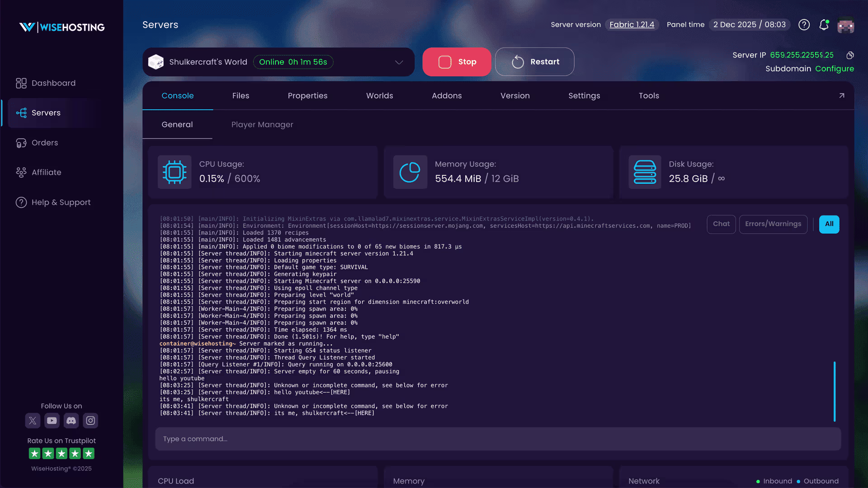
Task: Stop the server
Action: [457, 62]
